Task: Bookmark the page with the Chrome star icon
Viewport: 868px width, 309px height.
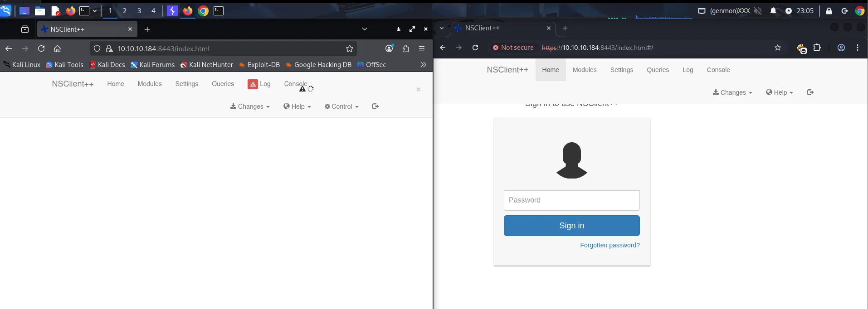Action: tap(778, 48)
